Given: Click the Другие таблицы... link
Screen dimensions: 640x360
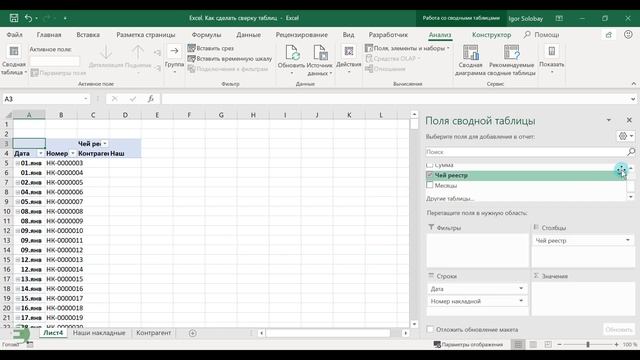Looking at the screenshot, I should (450, 198).
